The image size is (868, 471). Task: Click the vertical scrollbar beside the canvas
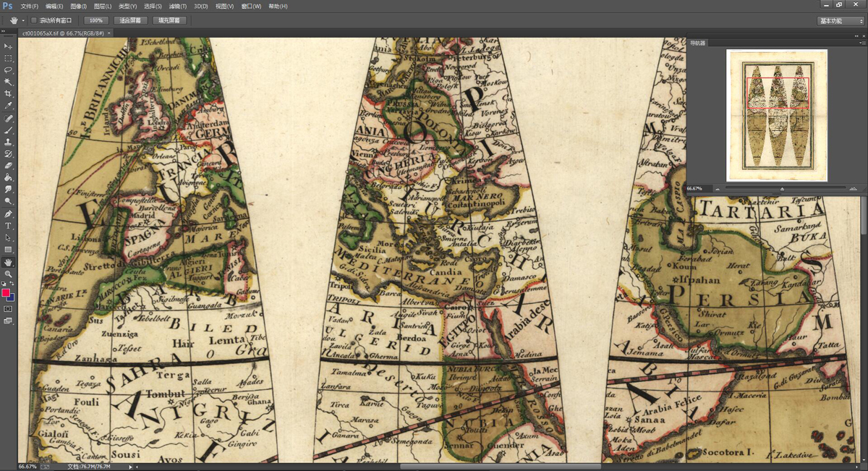864,217
